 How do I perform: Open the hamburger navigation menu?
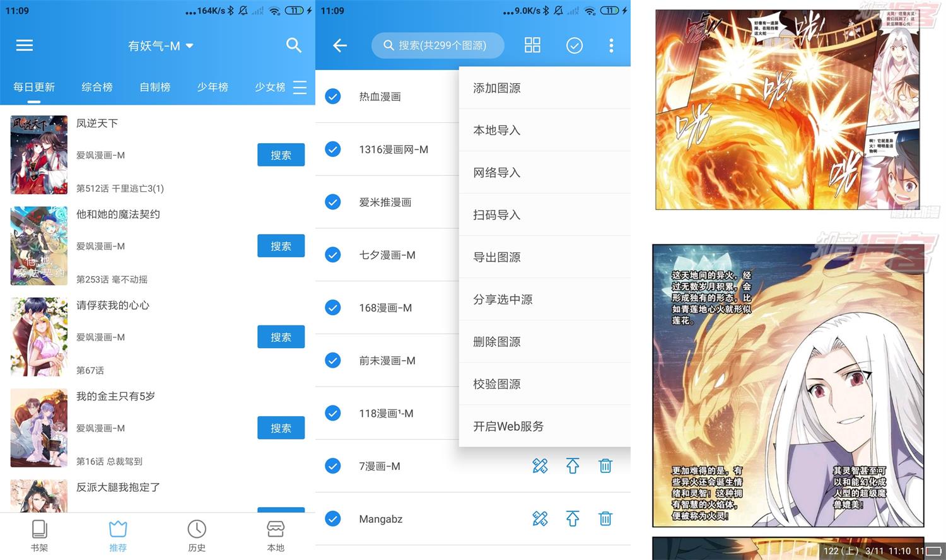[25, 45]
